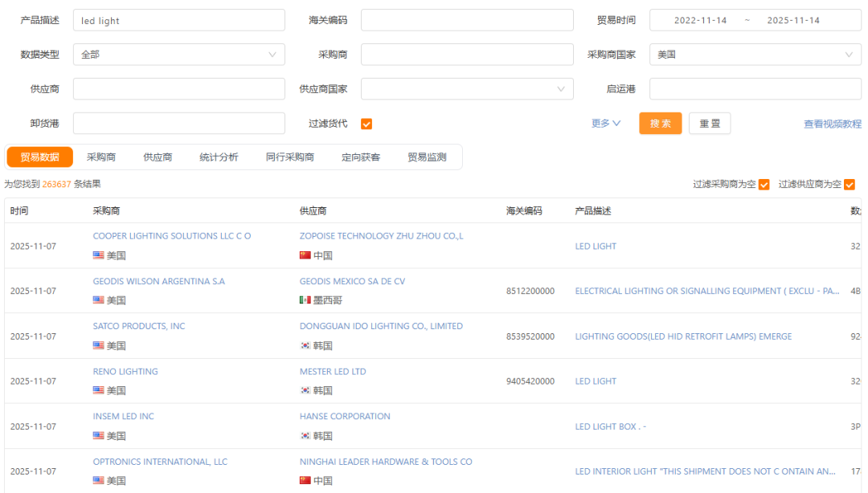Click the Korea flag under MESTER LED LTD
The image size is (868, 493).
pos(305,391)
